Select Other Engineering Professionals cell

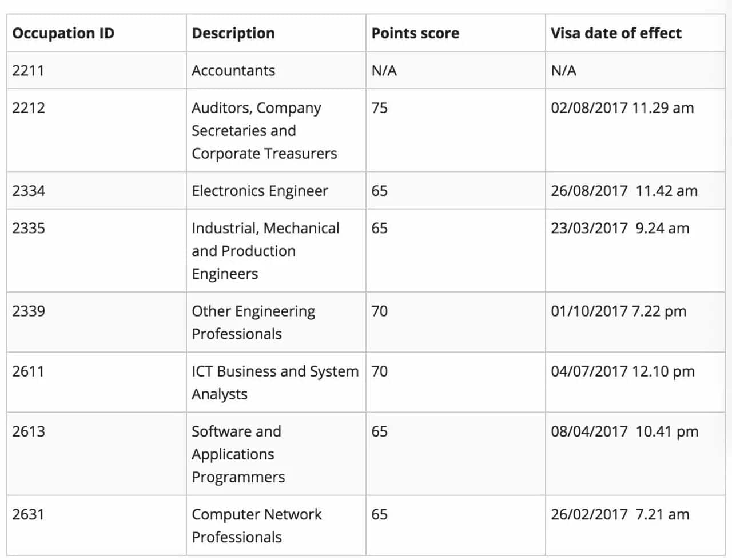pos(276,322)
